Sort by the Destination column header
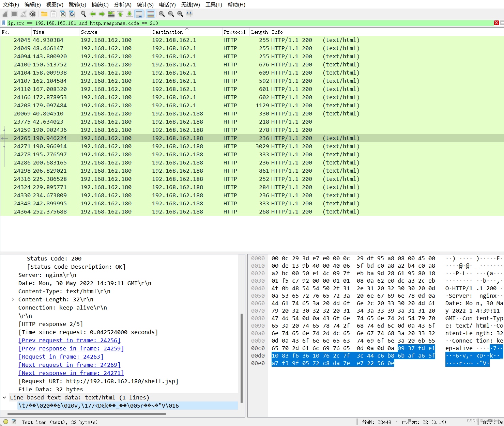 click(186, 32)
